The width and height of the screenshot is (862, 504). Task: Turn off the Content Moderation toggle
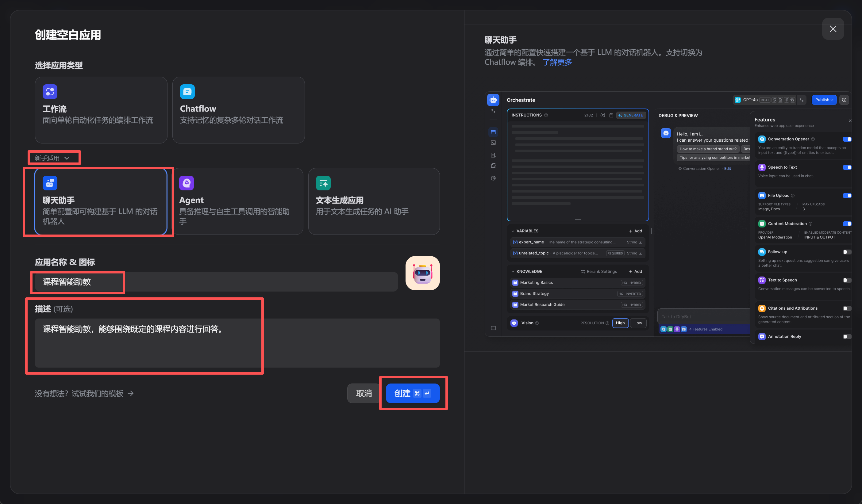(847, 223)
